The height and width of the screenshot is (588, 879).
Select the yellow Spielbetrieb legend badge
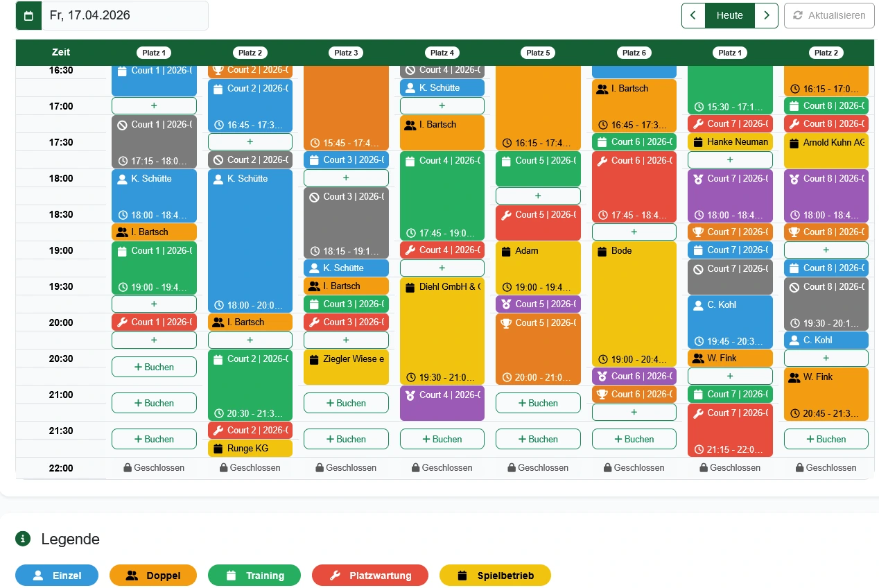click(495, 576)
